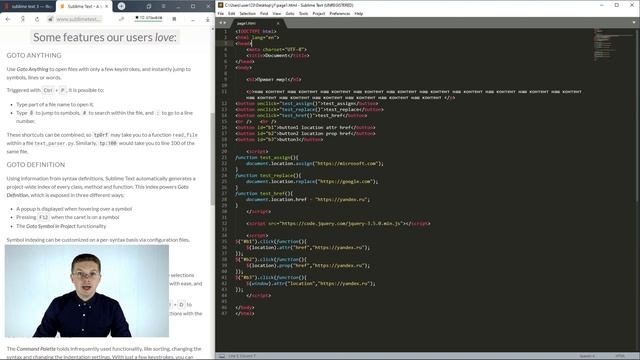Click 'function test_assign(){' on line 21
The image size is (640, 360).
pyautogui.click(x=267, y=158)
